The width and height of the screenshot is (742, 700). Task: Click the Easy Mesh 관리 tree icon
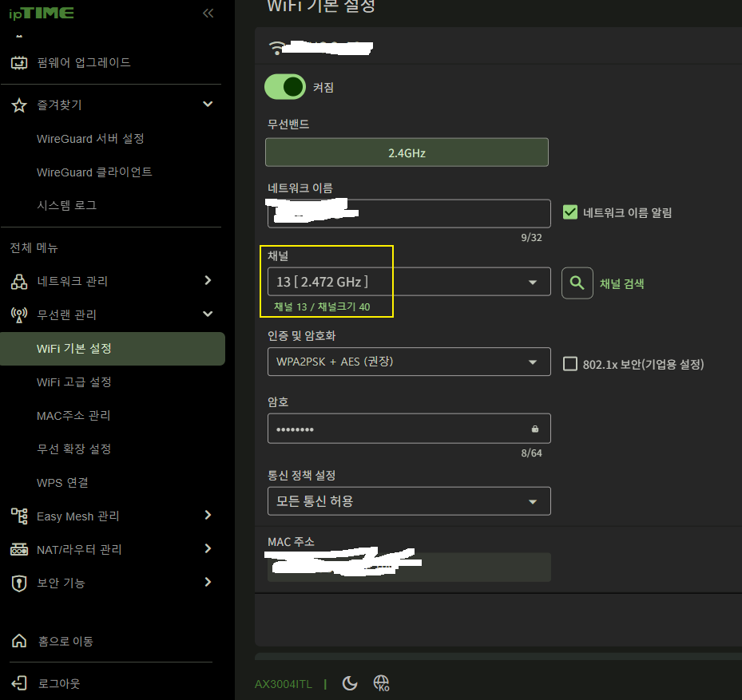[x=19, y=516]
